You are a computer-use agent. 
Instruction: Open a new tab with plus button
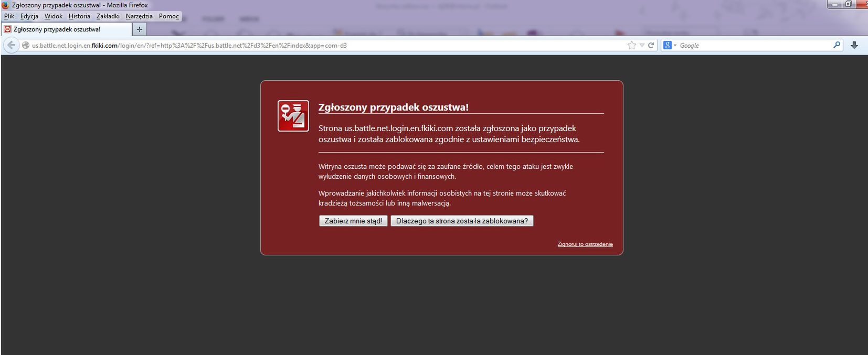(x=140, y=29)
